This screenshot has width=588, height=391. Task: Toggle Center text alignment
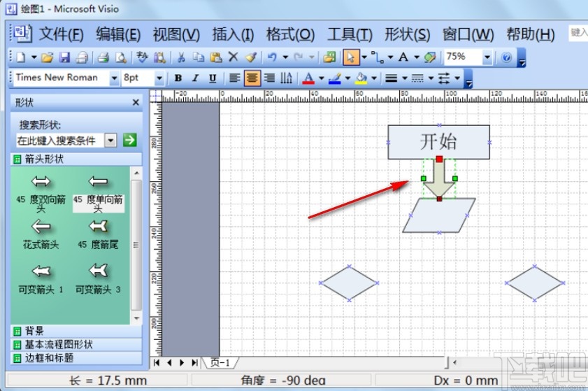click(x=252, y=78)
